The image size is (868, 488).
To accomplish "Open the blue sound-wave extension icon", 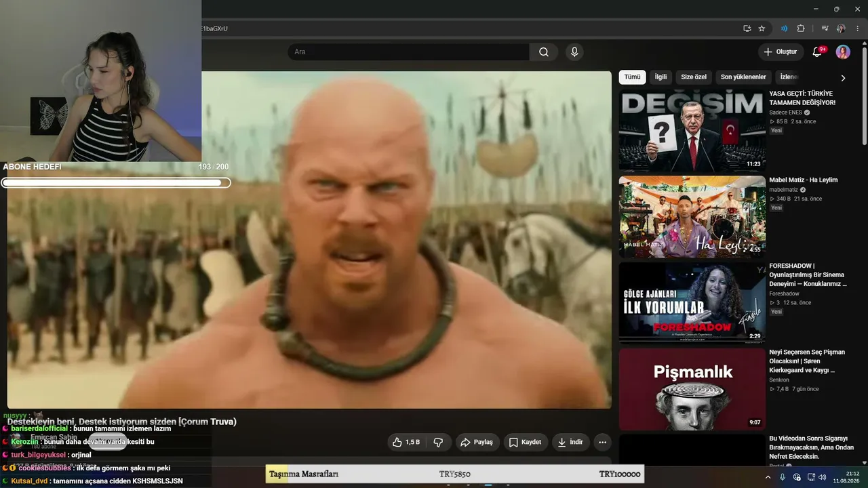I will (x=784, y=28).
